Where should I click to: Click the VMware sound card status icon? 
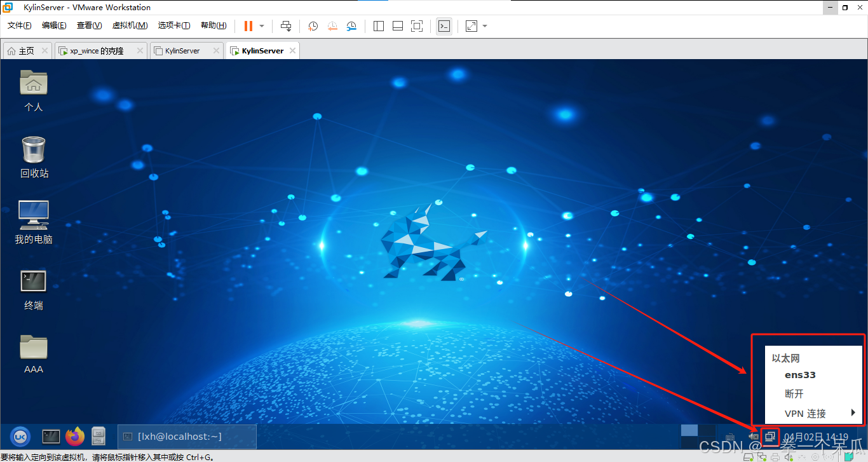coord(789,457)
